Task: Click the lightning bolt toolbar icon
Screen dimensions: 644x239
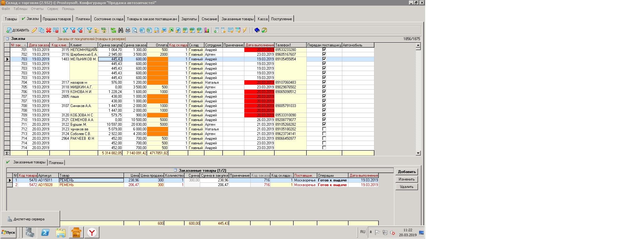Action: pyautogui.click(x=245, y=30)
